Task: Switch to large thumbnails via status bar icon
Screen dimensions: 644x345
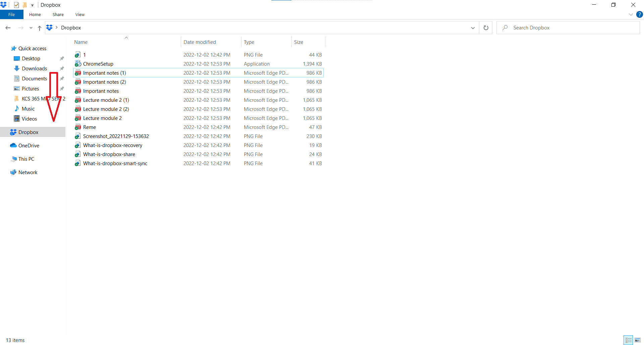Action: (x=638, y=340)
